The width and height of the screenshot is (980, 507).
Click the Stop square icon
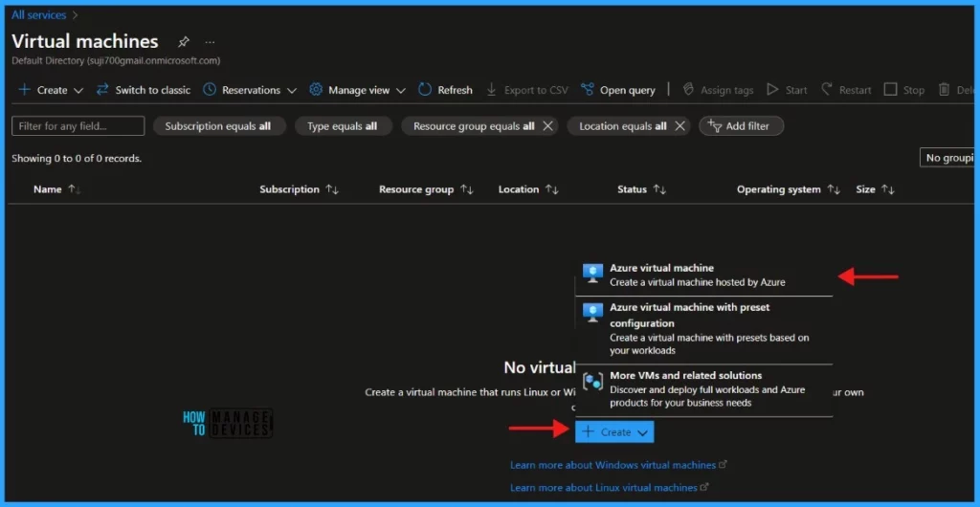[890, 89]
